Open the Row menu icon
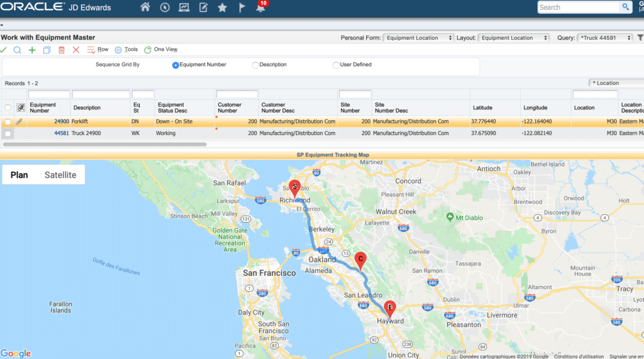This screenshot has height=359, width=644. 91,50
